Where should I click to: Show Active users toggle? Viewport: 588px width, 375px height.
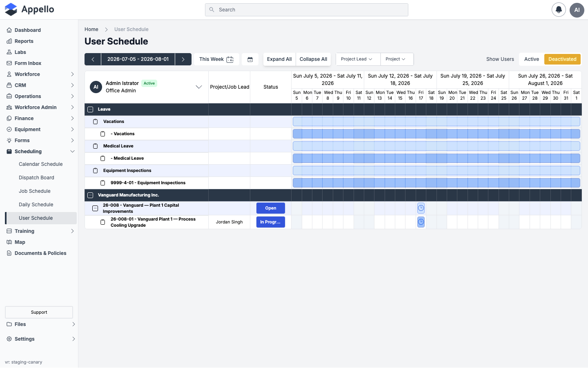tap(532, 59)
